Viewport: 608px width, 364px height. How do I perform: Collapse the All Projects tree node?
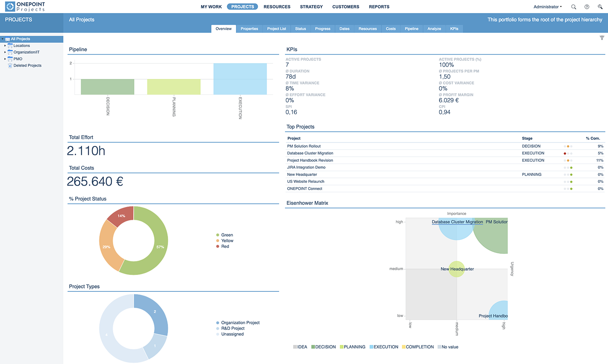[3, 38]
